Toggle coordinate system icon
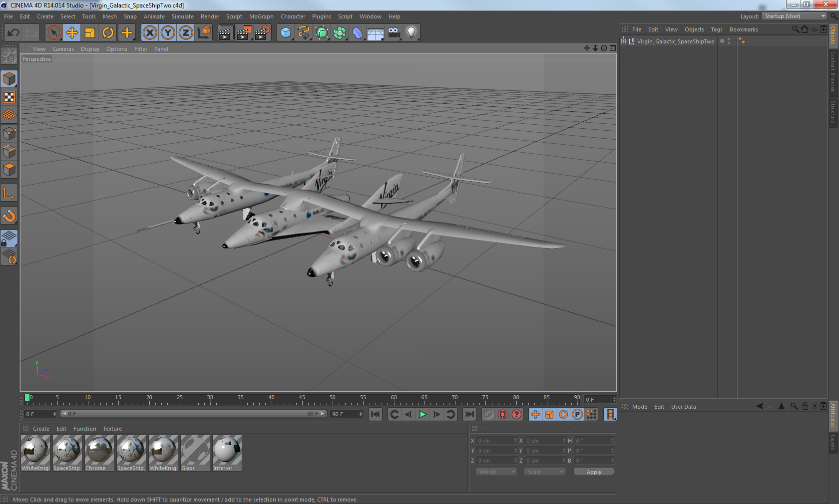Viewport: 839px width, 504px height. (x=204, y=33)
